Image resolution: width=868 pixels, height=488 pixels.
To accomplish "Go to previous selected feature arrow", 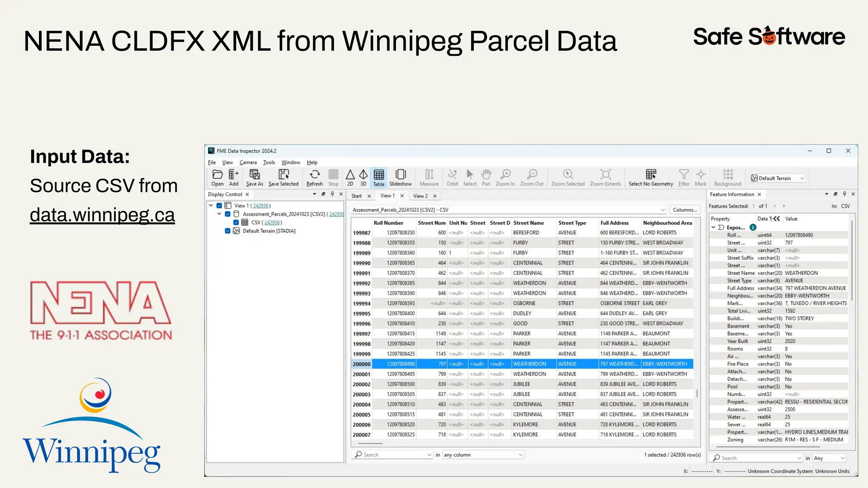I will click(775, 206).
